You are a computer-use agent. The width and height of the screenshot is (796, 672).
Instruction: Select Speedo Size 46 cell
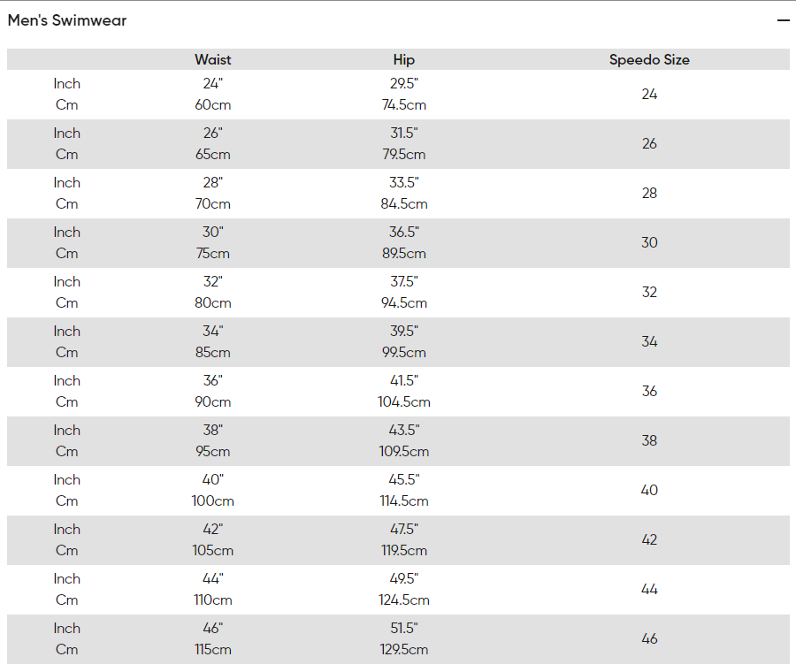pyautogui.click(x=649, y=638)
